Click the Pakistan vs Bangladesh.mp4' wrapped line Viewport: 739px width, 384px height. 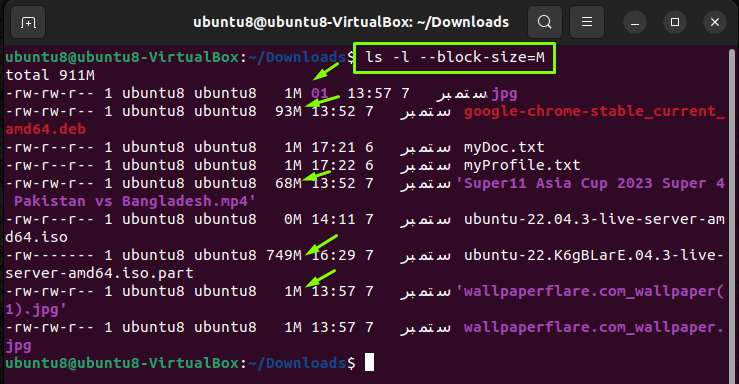click(x=135, y=202)
